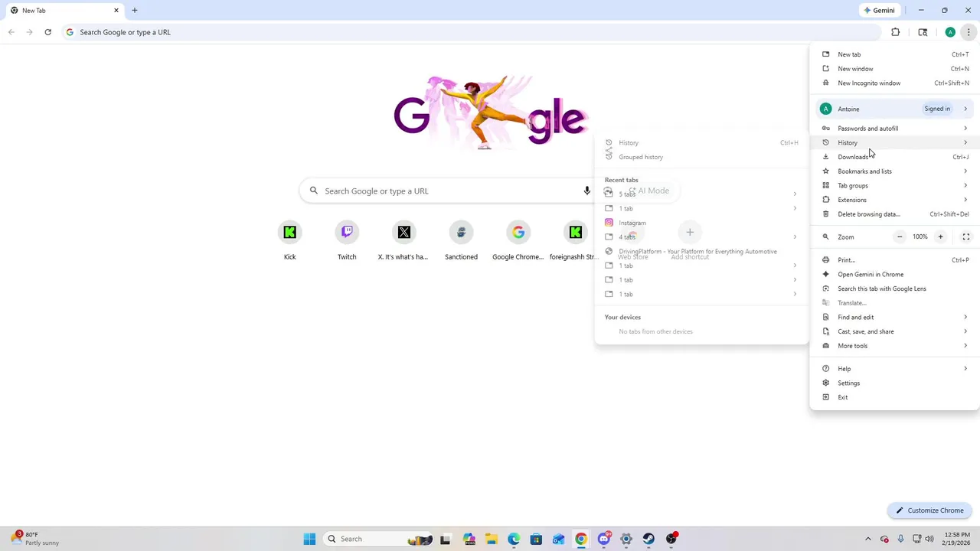The width and height of the screenshot is (980, 551).
Task: Open the foreignashh shortcut tile
Action: [x=574, y=240]
